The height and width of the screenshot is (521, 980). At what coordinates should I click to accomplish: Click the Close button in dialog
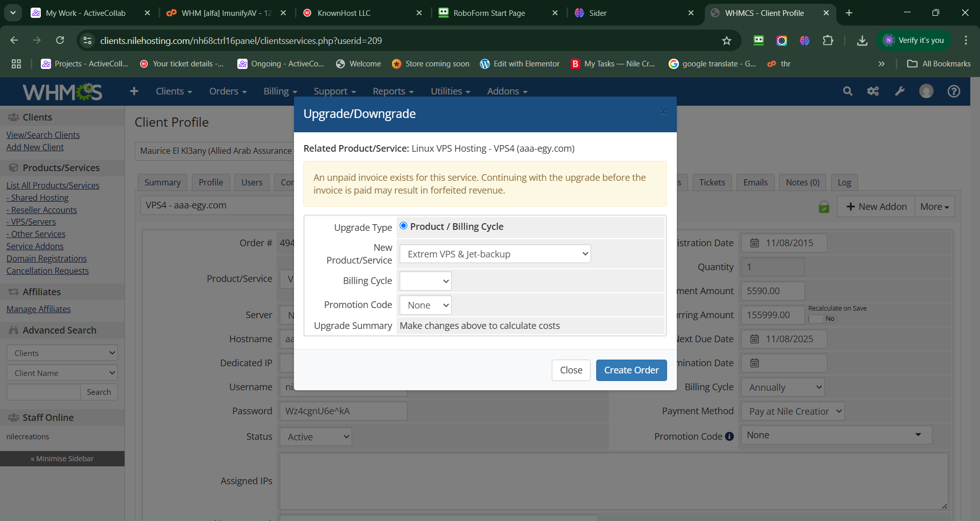click(571, 370)
